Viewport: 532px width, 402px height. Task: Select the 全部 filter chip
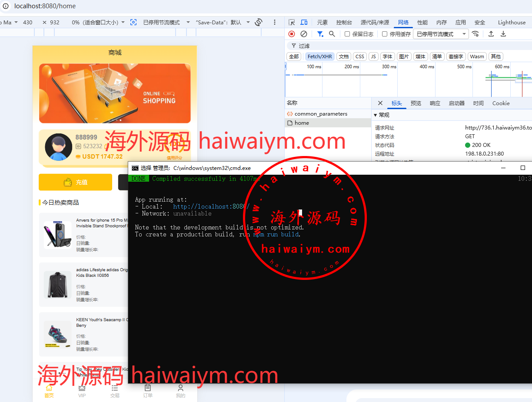point(294,56)
